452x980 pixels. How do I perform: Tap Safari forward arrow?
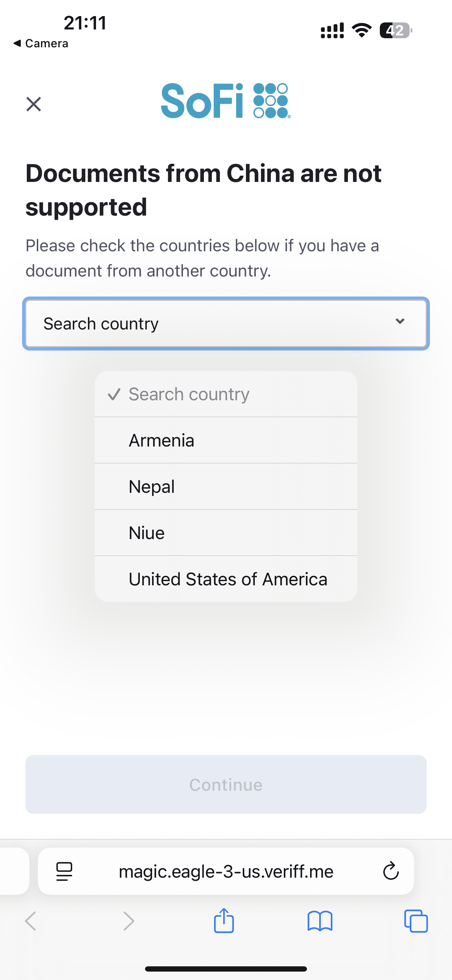pos(129,921)
